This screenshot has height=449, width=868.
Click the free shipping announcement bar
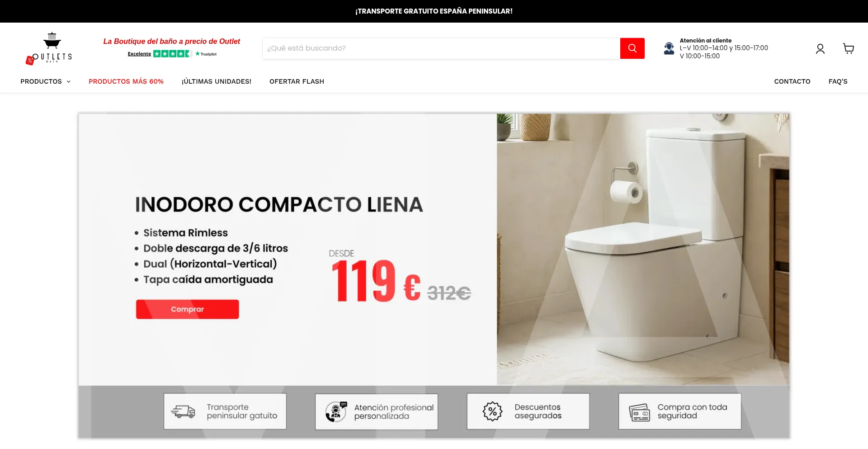click(x=434, y=11)
